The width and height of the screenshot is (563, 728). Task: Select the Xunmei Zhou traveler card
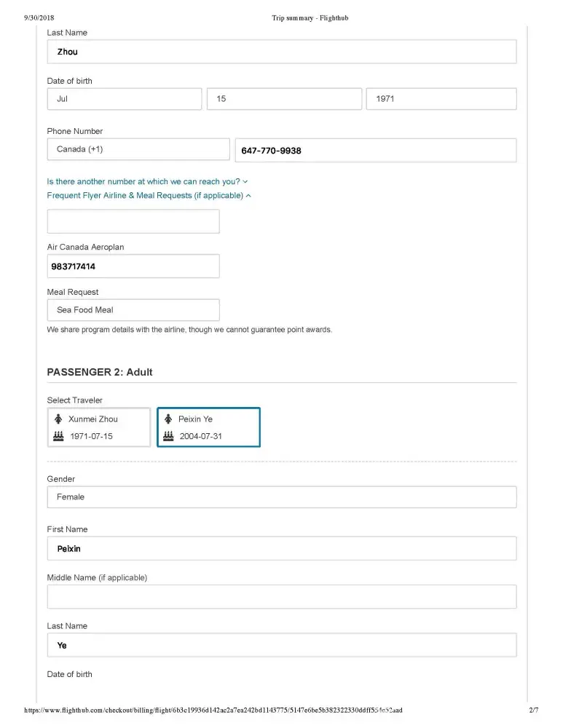coord(99,427)
